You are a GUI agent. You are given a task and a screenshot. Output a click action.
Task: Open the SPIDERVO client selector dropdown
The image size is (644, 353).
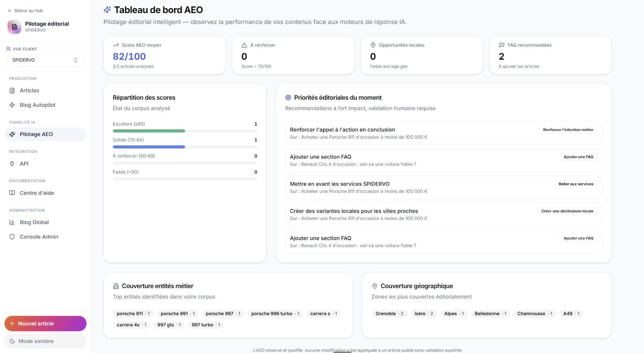pyautogui.click(x=45, y=60)
